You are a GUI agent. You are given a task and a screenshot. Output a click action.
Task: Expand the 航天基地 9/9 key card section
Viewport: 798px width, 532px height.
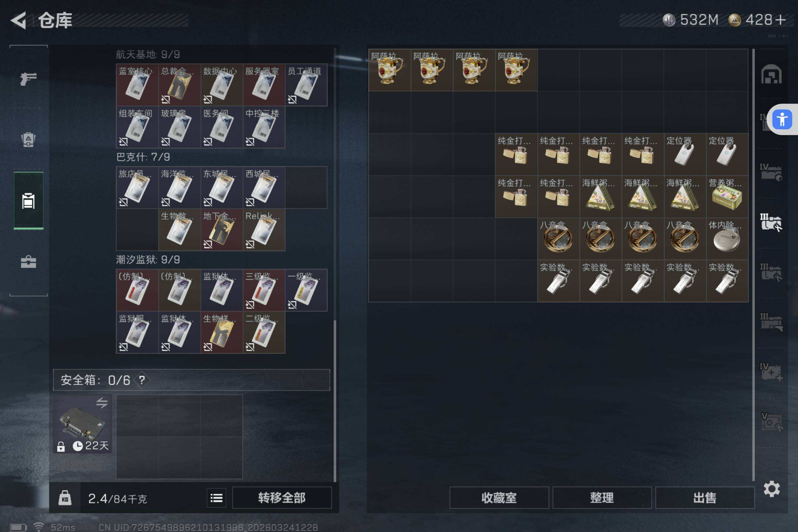coord(148,54)
